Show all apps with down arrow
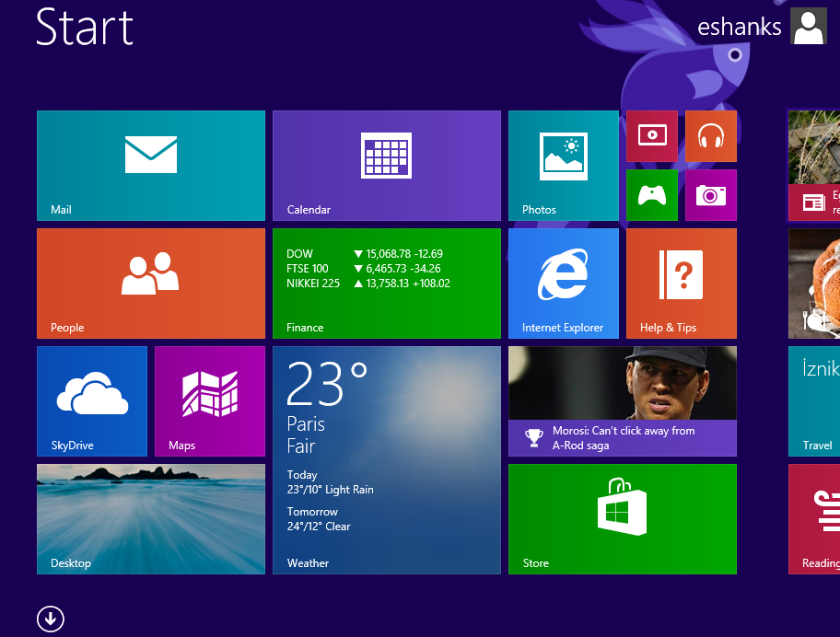The image size is (840, 637). pos(51,619)
